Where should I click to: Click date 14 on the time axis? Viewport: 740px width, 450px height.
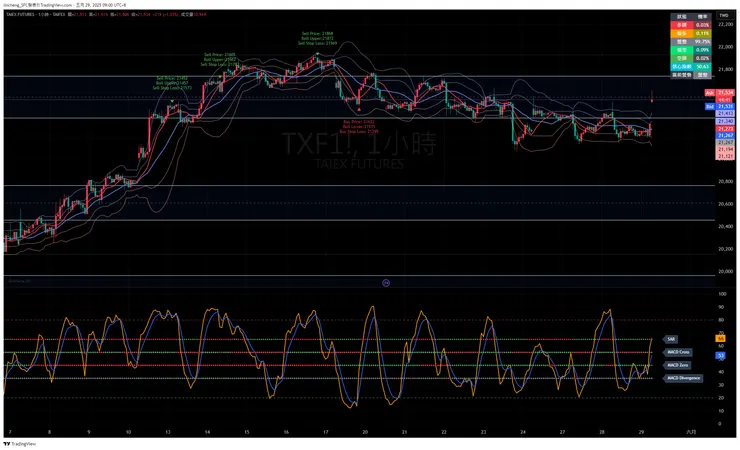(207, 432)
